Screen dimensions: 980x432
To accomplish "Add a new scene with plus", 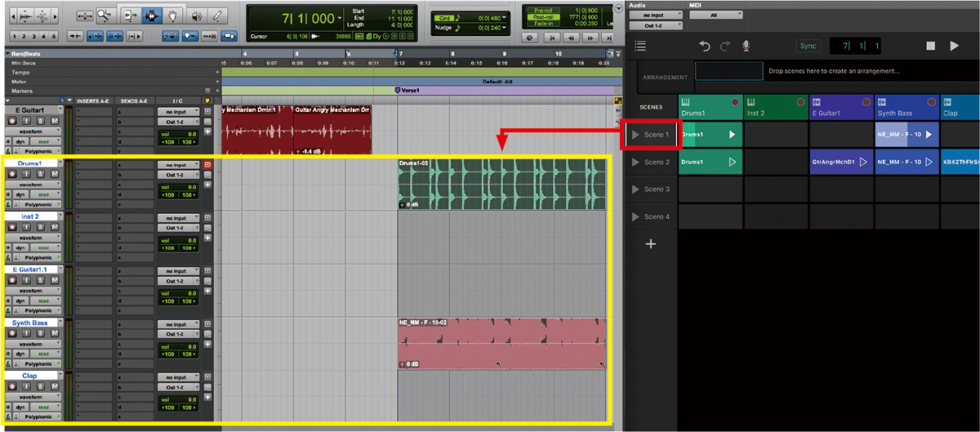I will point(651,243).
